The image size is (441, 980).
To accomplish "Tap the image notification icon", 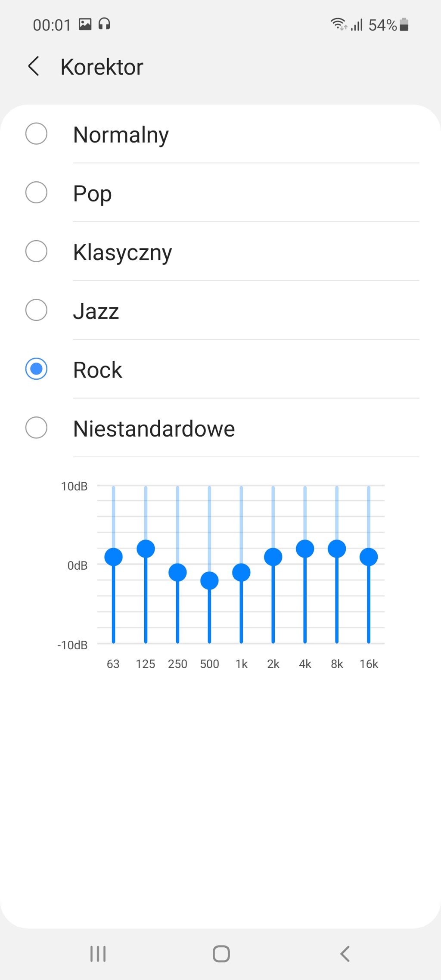I will pos(85,24).
